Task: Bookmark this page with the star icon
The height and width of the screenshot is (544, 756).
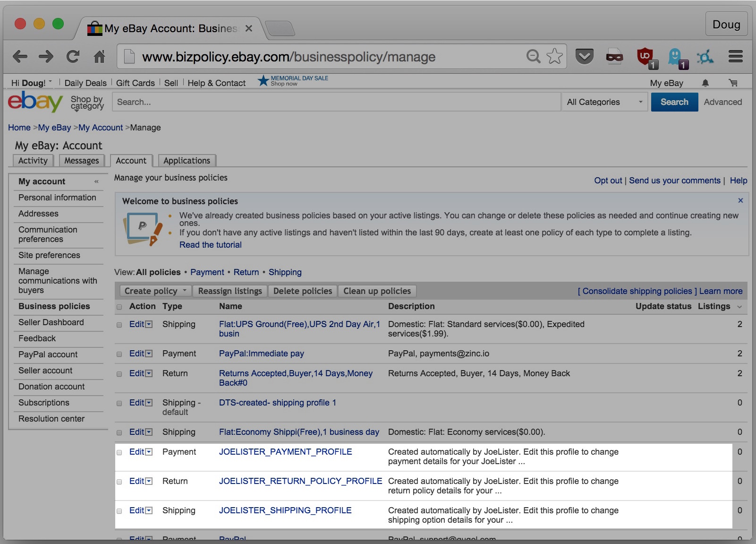Action: click(x=554, y=56)
